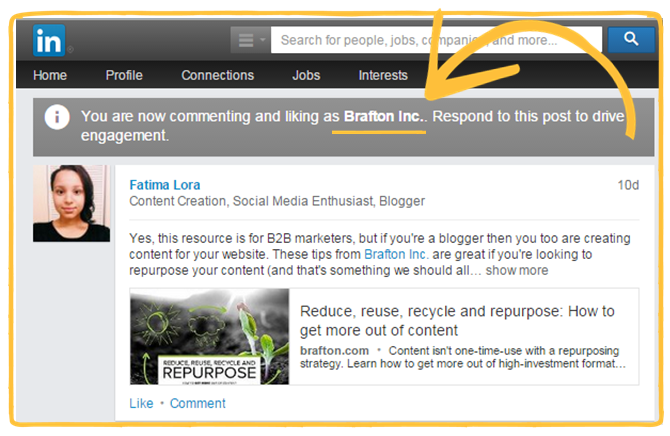Image resolution: width=670 pixels, height=436 pixels.
Task: Open the Jobs menu item
Action: (x=306, y=75)
